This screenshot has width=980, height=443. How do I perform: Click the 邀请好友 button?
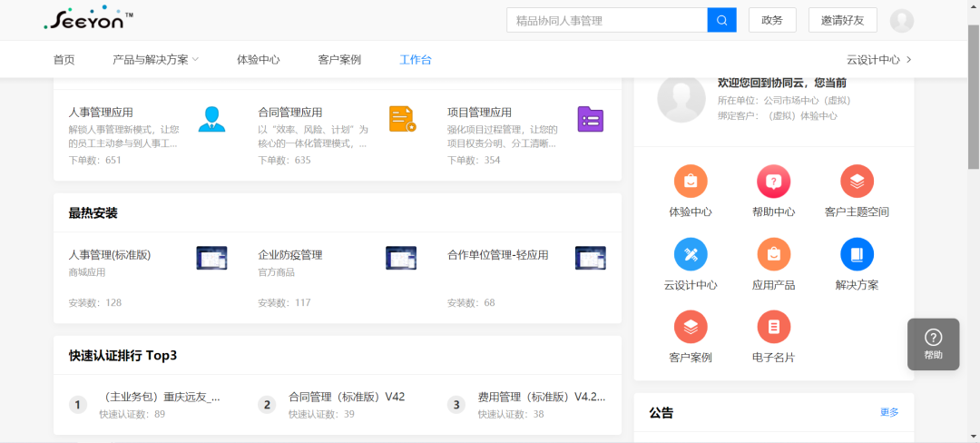[x=842, y=20]
